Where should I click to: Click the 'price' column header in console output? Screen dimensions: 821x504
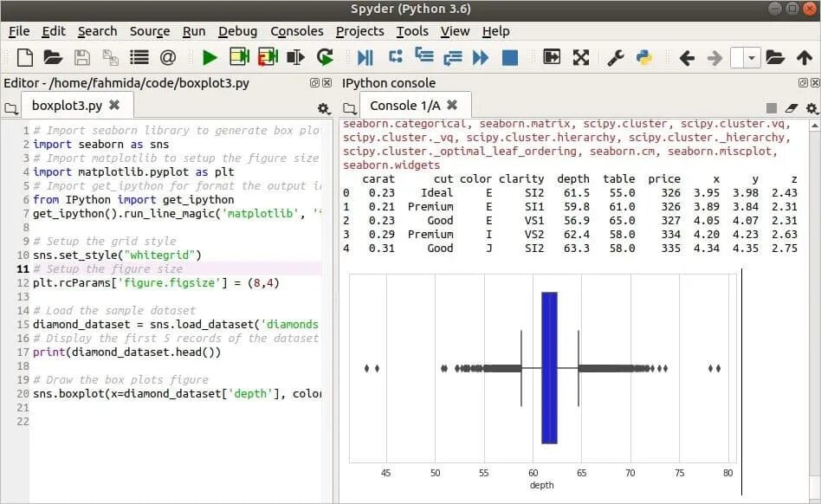[x=664, y=179]
